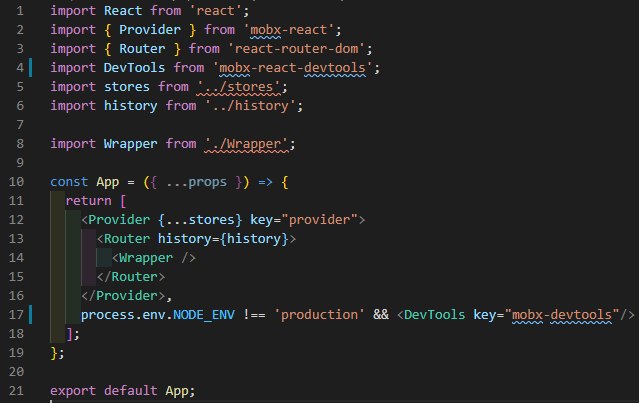Click the arrow => on line 10

click(265, 182)
